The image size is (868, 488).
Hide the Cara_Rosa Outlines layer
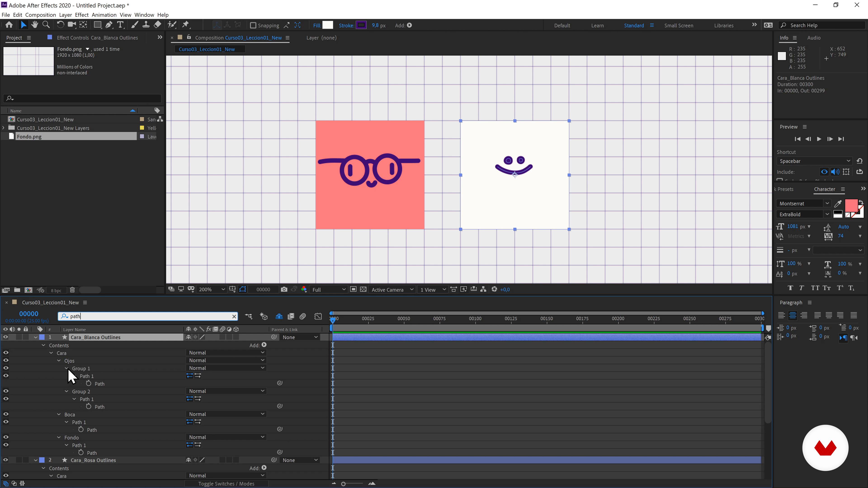[x=5, y=460]
